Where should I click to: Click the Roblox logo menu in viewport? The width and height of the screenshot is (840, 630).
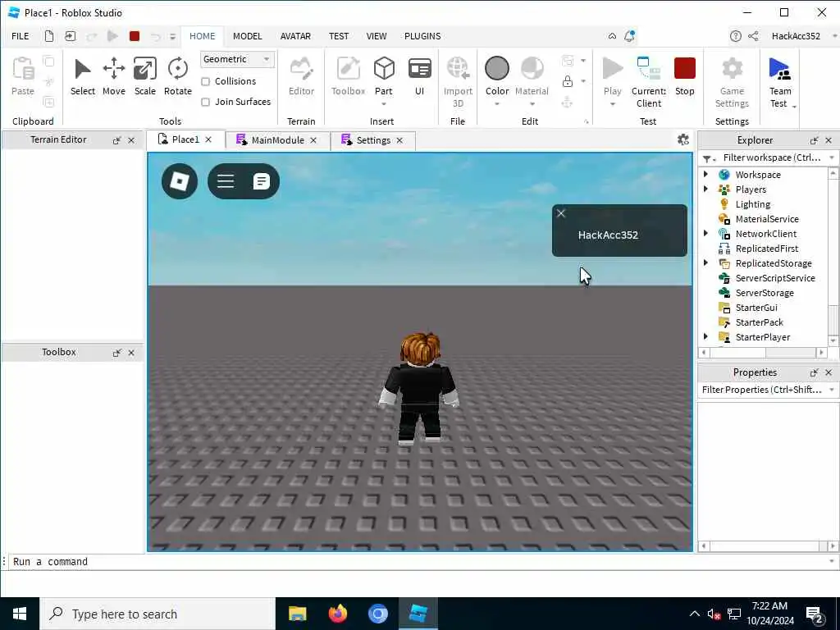point(180,181)
